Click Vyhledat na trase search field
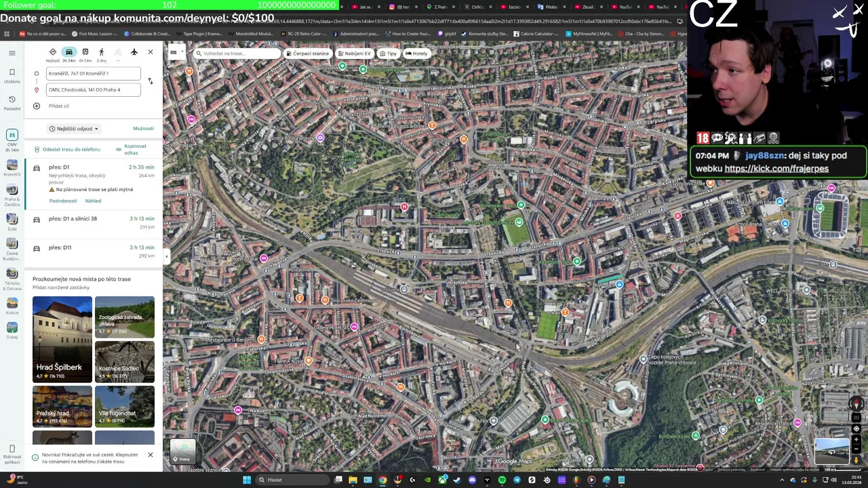 (237, 54)
